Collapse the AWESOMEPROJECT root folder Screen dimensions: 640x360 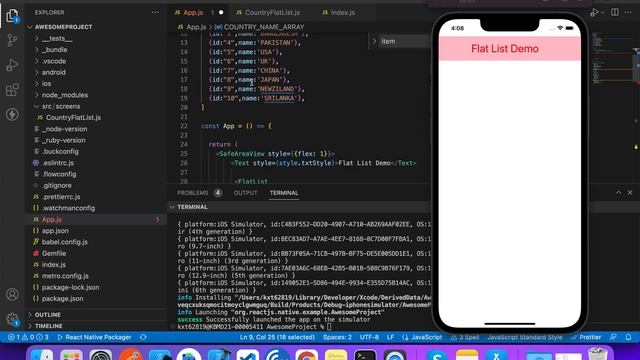[63, 27]
